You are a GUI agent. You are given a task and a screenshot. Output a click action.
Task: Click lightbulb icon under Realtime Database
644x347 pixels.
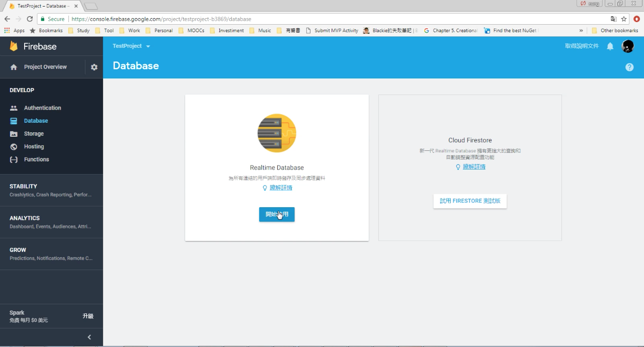pyautogui.click(x=265, y=188)
